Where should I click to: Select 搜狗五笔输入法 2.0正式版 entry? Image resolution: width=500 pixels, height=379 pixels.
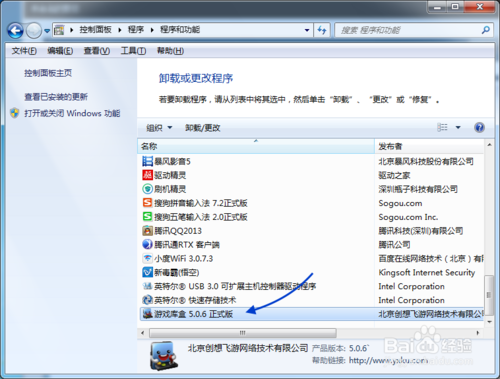[x=201, y=217]
